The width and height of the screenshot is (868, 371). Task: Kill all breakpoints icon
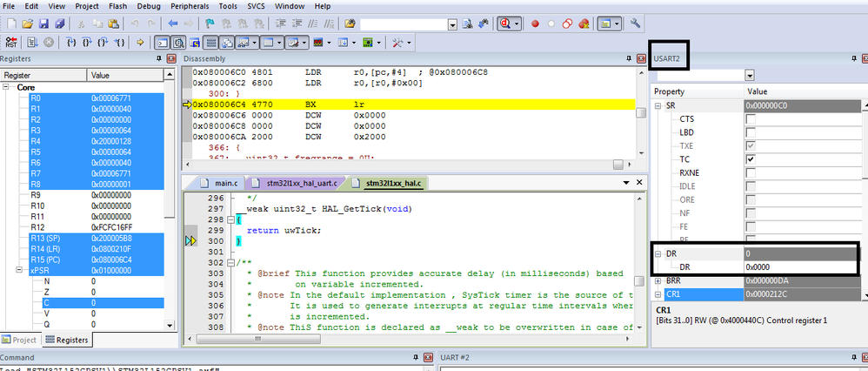[x=584, y=24]
